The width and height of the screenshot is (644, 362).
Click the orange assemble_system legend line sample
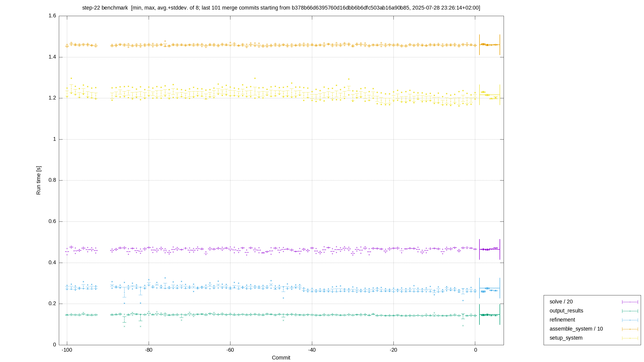point(630,329)
